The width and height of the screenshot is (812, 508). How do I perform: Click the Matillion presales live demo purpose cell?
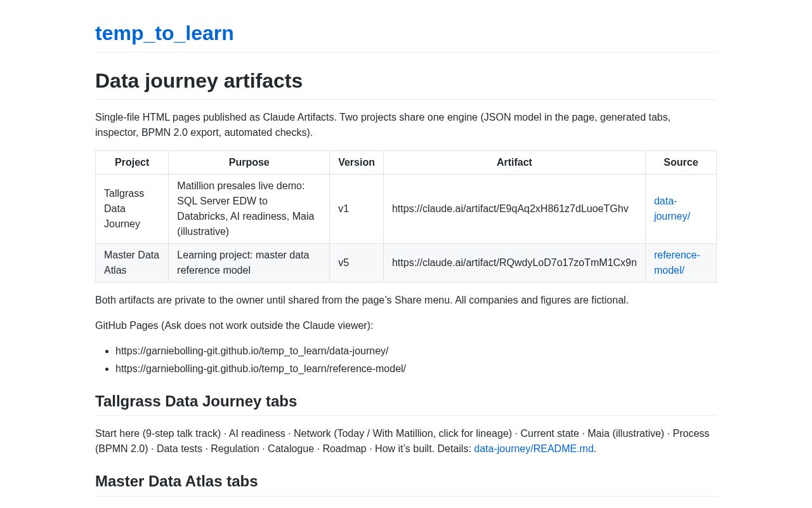point(249,209)
